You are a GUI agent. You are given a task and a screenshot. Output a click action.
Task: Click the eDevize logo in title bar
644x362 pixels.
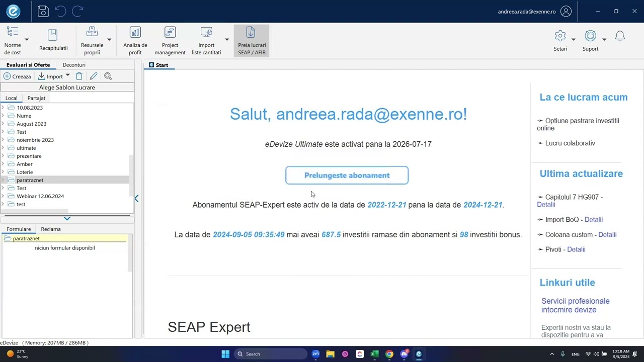pos(13,11)
